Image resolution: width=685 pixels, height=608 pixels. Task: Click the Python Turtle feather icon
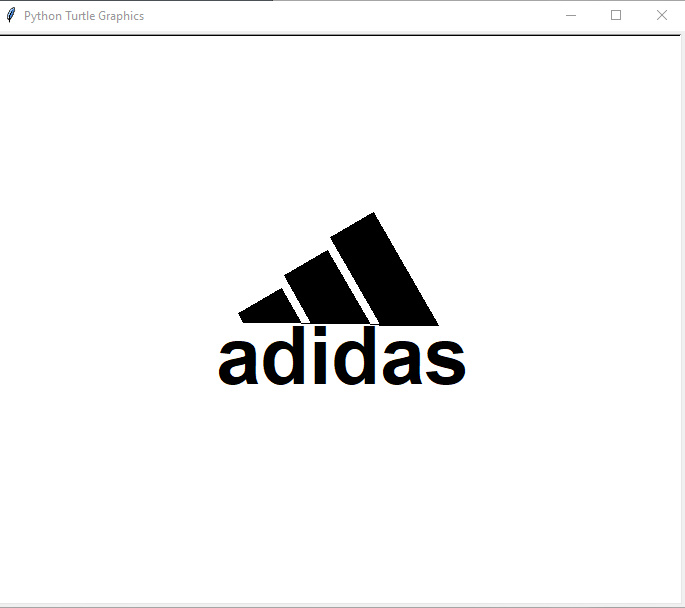pos(11,15)
